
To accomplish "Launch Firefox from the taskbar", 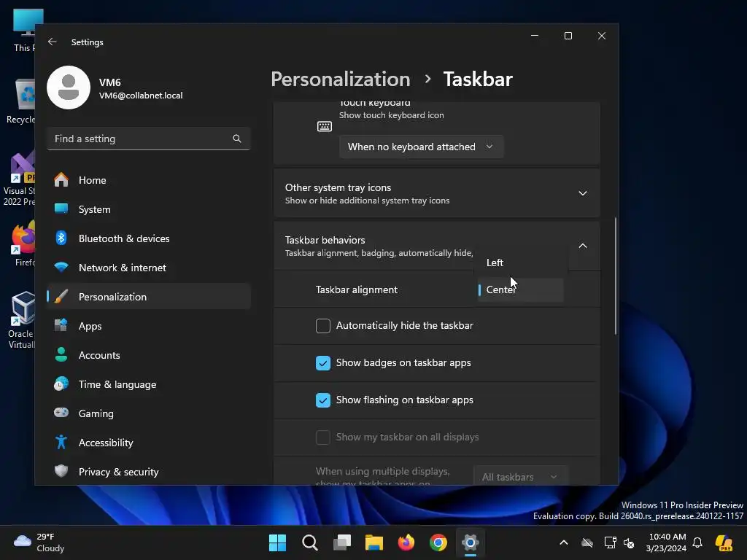I will point(406,542).
